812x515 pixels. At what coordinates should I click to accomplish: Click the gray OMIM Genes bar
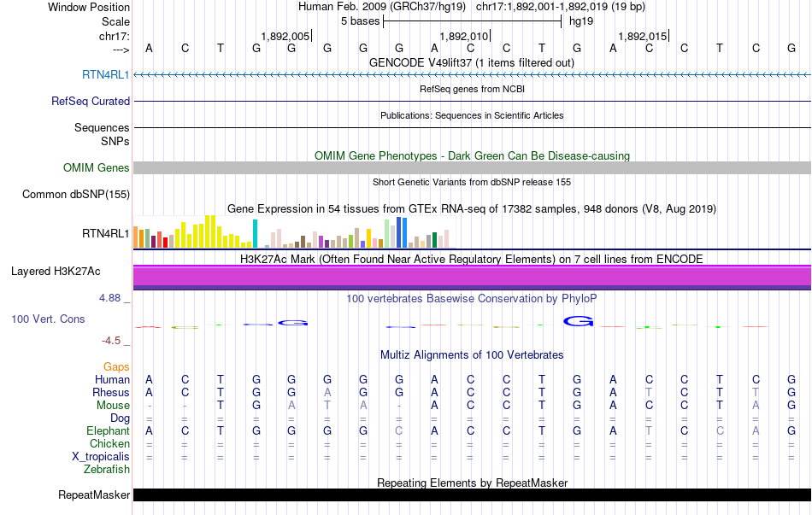[472, 168]
